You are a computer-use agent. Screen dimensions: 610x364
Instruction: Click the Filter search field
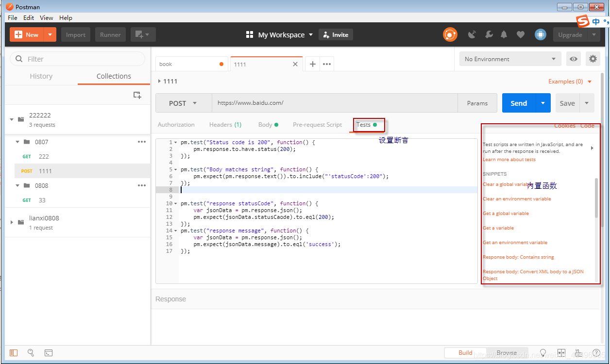[x=77, y=59]
